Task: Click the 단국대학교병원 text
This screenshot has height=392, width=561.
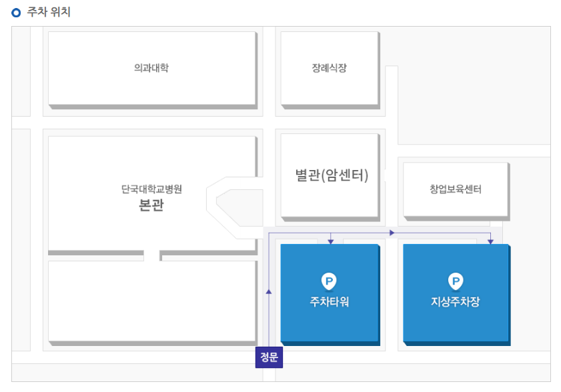Action: click(x=151, y=189)
